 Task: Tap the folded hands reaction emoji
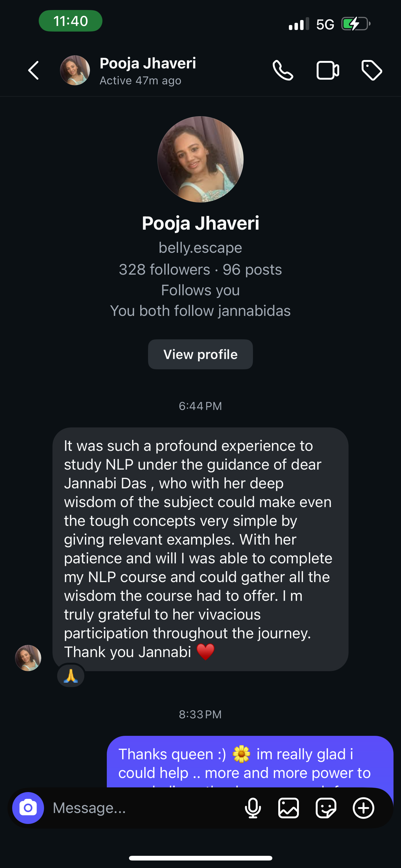click(x=71, y=676)
